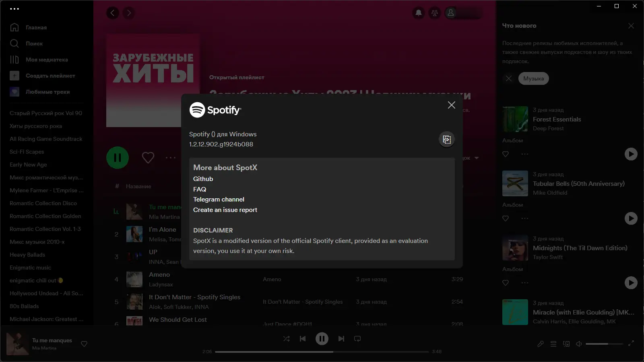Open 80s Ballads playlist
This screenshot has height=362, width=644.
click(24, 306)
